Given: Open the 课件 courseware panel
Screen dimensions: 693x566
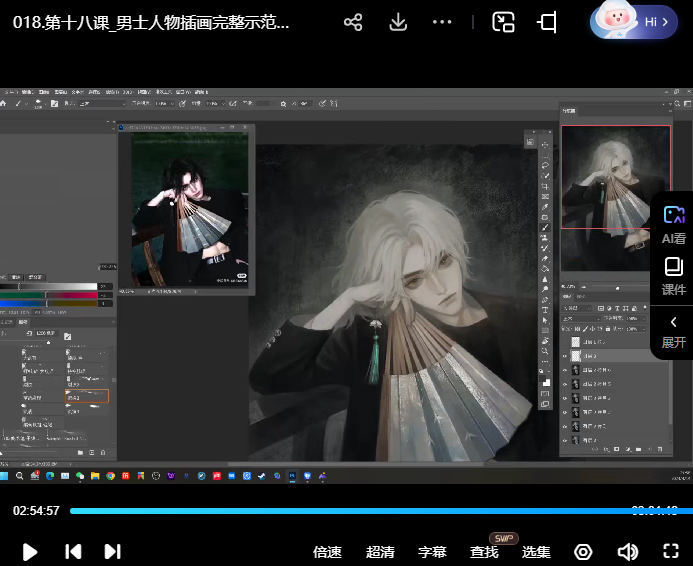Looking at the screenshot, I should tap(673, 275).
